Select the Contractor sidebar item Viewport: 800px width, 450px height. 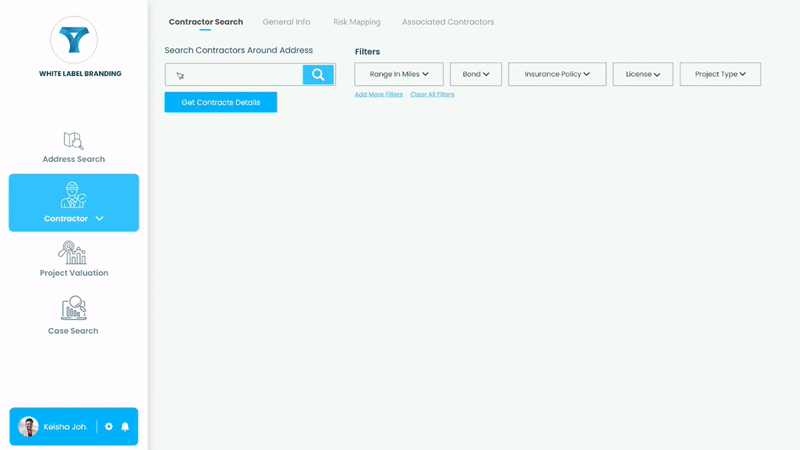click(x=73, y=203)
